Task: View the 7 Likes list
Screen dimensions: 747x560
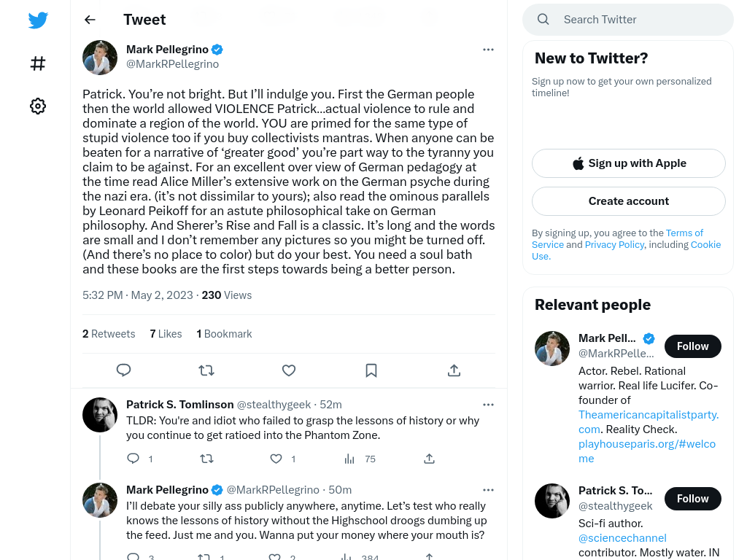Action: 166,334
